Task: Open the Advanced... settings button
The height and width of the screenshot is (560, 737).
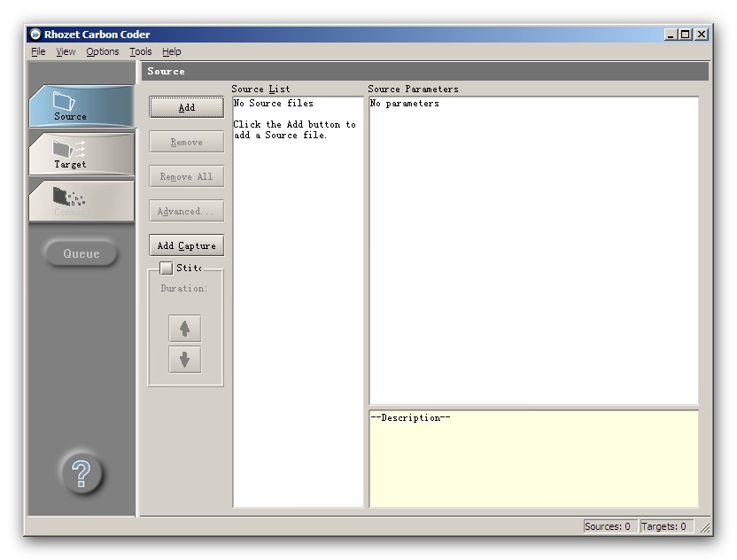Action: click(187, 211)
